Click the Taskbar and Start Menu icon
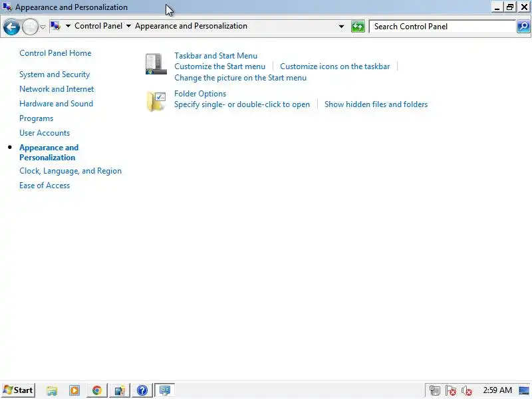This screenshot has height=399, width=532. [156, 64]
